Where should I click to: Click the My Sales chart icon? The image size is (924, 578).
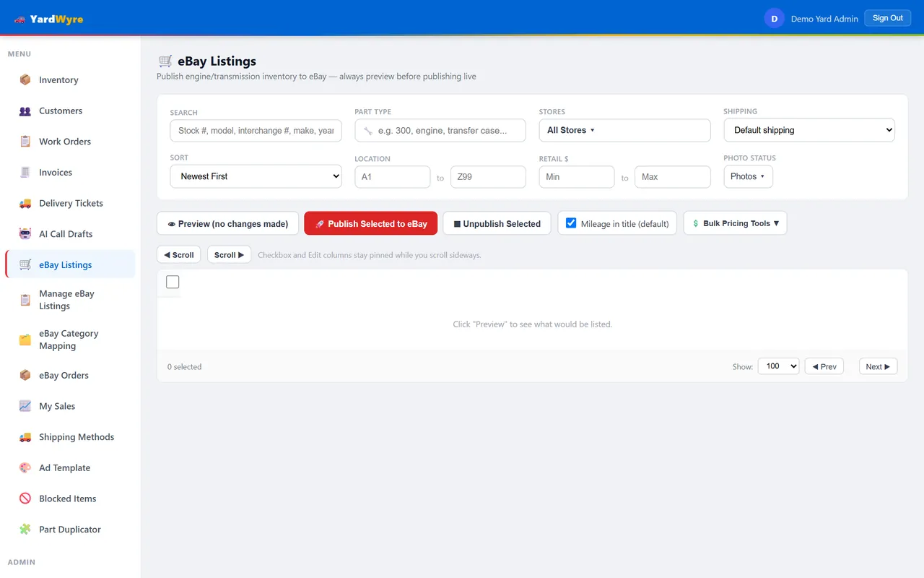pos(25,406)
